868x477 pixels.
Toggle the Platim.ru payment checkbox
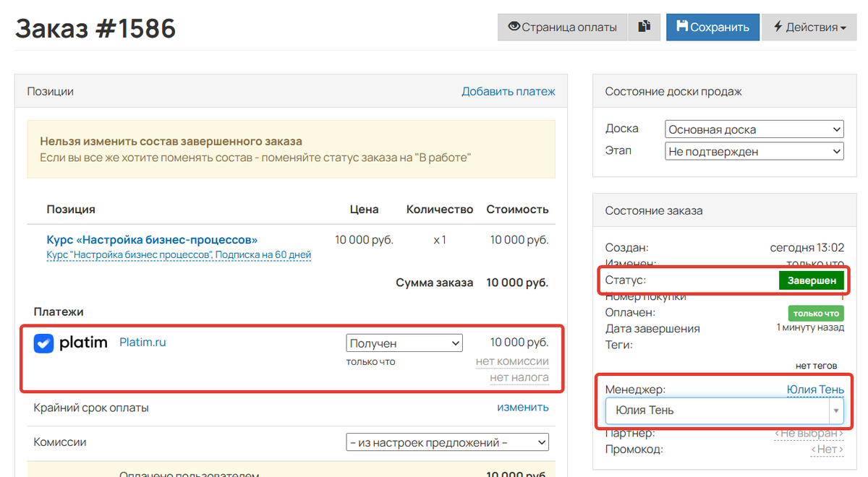(x=43, y=343)
